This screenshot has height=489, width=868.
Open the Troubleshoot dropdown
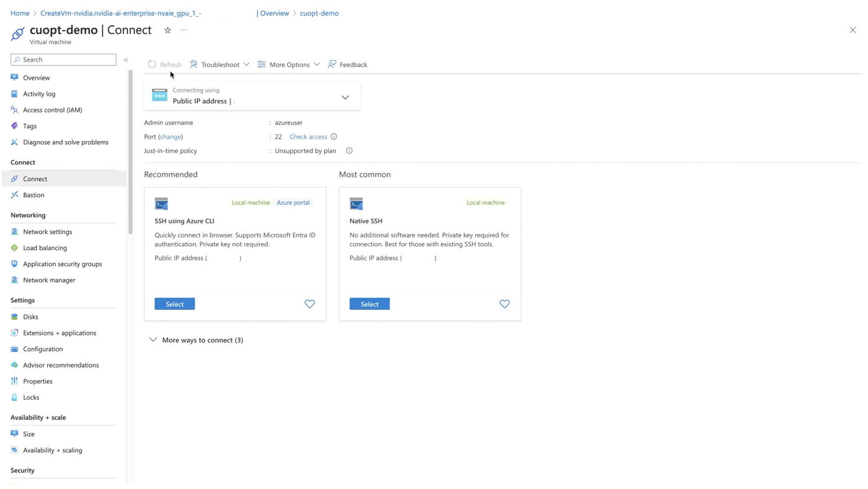[x=220, y=65]
